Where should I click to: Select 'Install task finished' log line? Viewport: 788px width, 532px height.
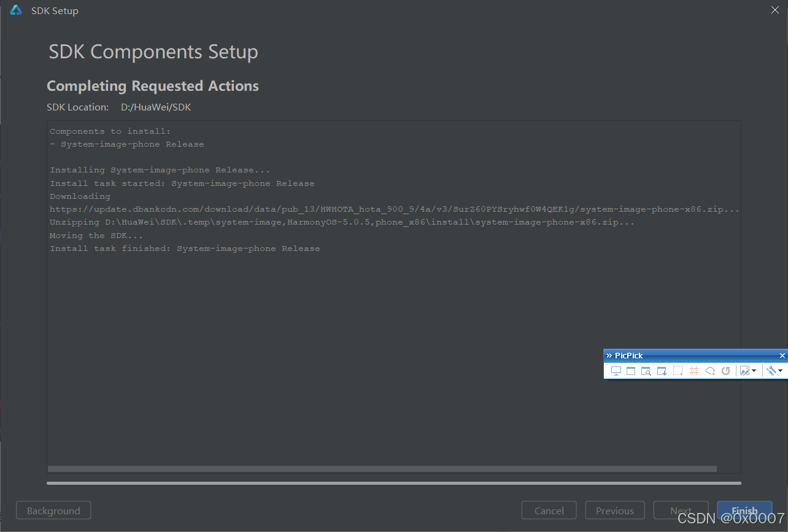pos(185,249)
